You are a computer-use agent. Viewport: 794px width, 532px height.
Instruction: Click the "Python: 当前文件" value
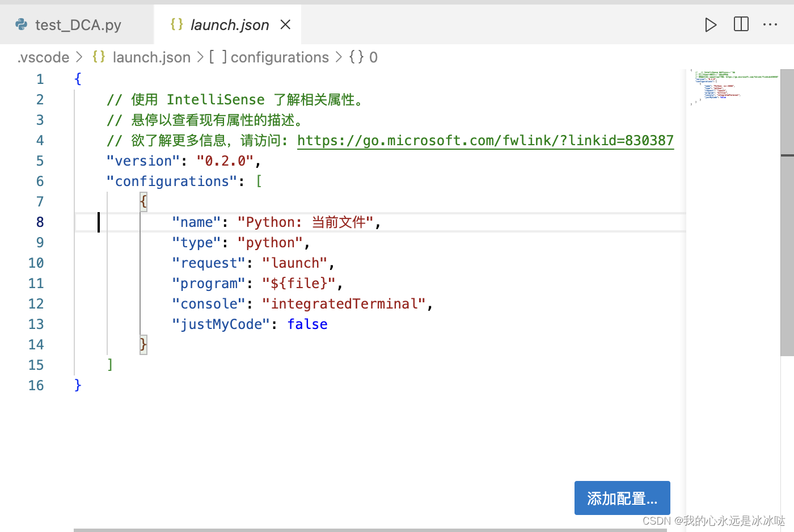pyautogui.click(x=305, y=222)
